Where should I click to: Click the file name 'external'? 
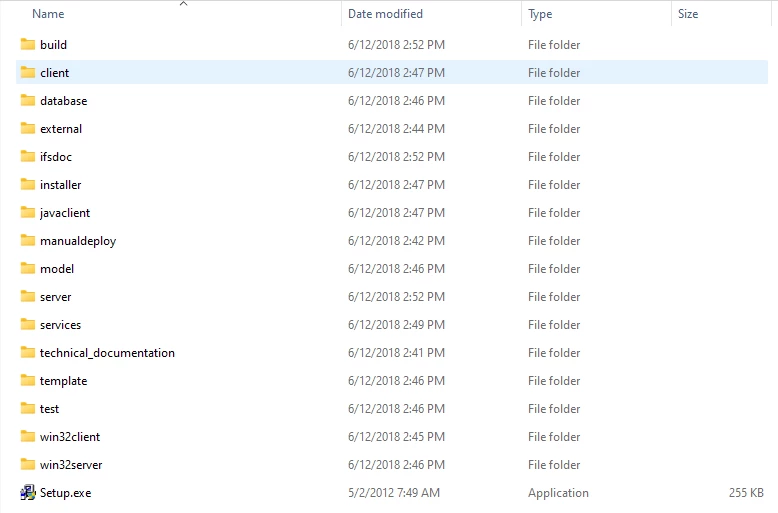point(61,128)
